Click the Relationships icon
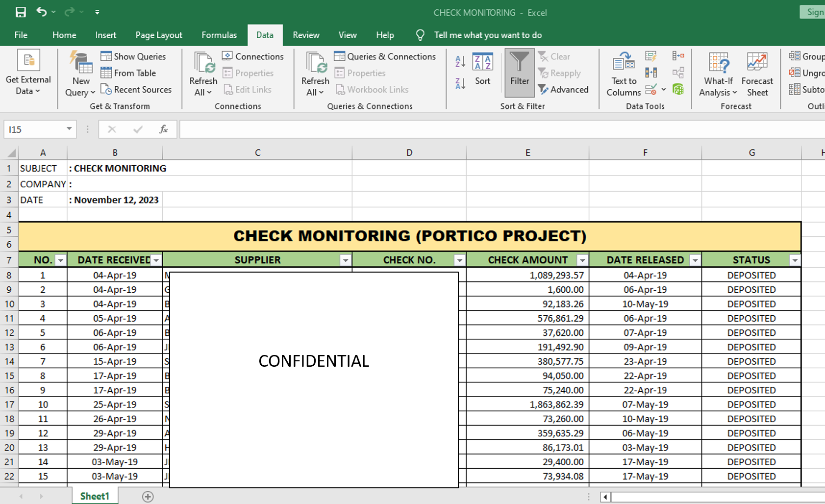825x504 pixels. [678, 73]
